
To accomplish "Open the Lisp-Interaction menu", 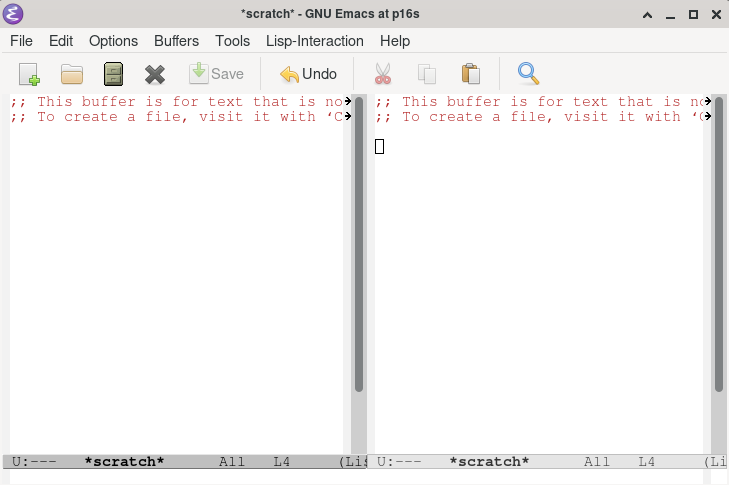I will [315, 41].
